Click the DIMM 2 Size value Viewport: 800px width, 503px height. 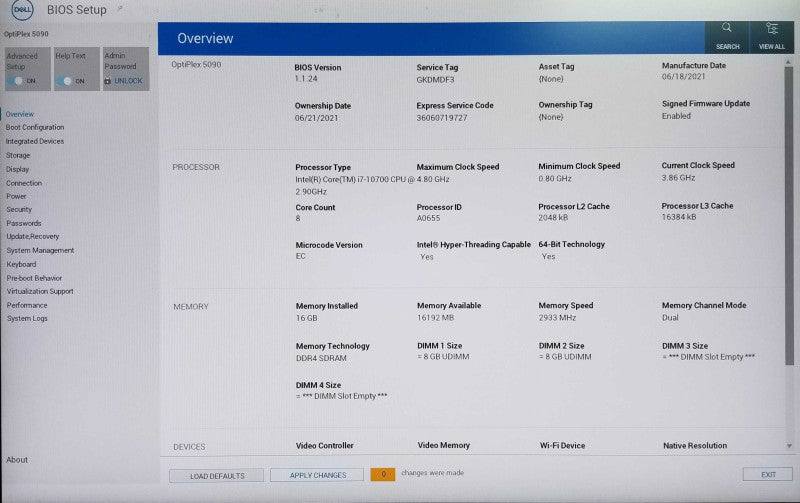point(565,357)
